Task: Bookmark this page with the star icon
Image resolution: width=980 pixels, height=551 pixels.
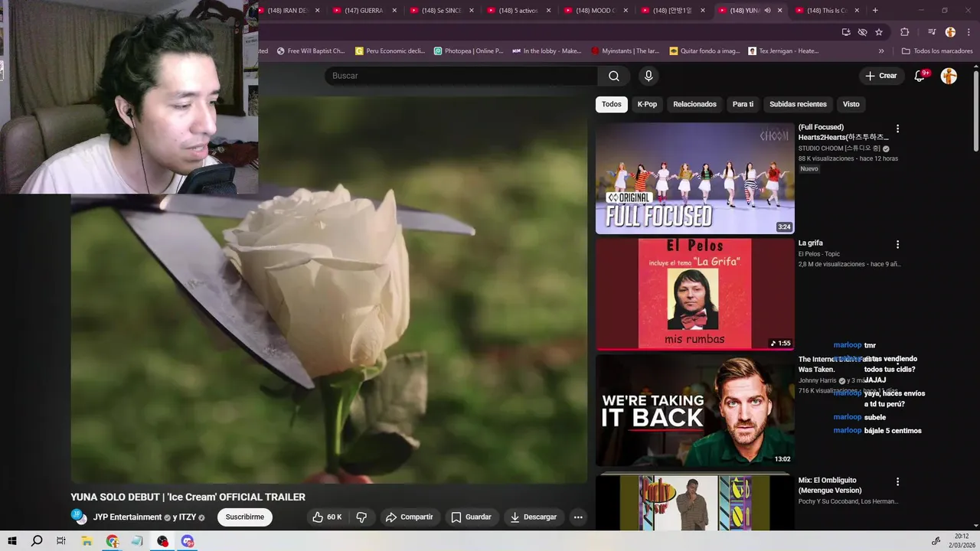Action: (879, 32)
